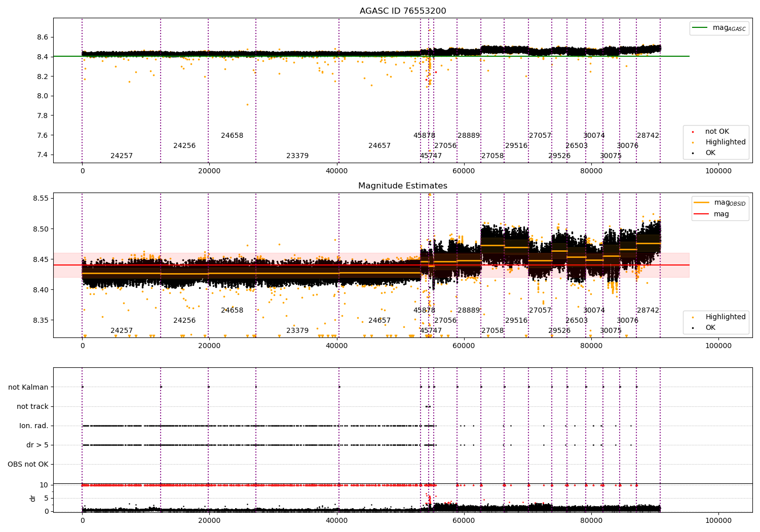Image resolution: width=760 pixels, height=532 pixels.
Task: Click the 'dr > 5' y-axis label
Action: pos(37,445)
